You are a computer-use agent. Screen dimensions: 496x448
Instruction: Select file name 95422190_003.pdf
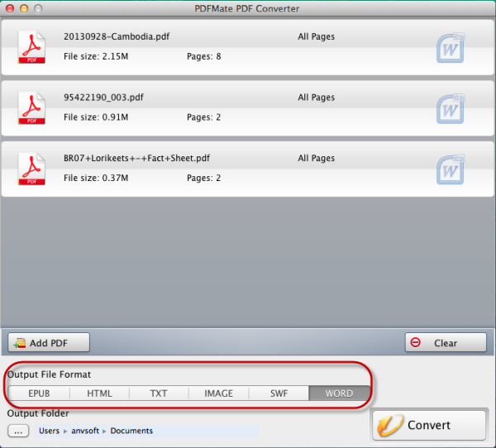[103, 98]
